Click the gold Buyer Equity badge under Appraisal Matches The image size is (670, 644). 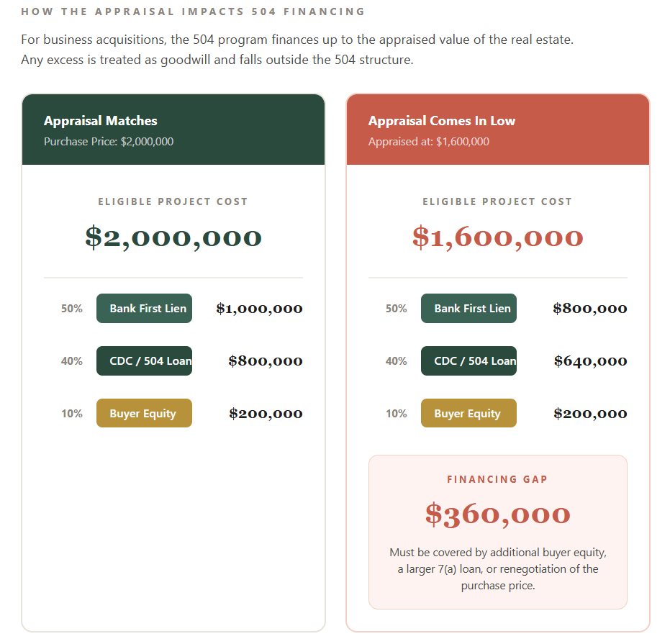144,414
